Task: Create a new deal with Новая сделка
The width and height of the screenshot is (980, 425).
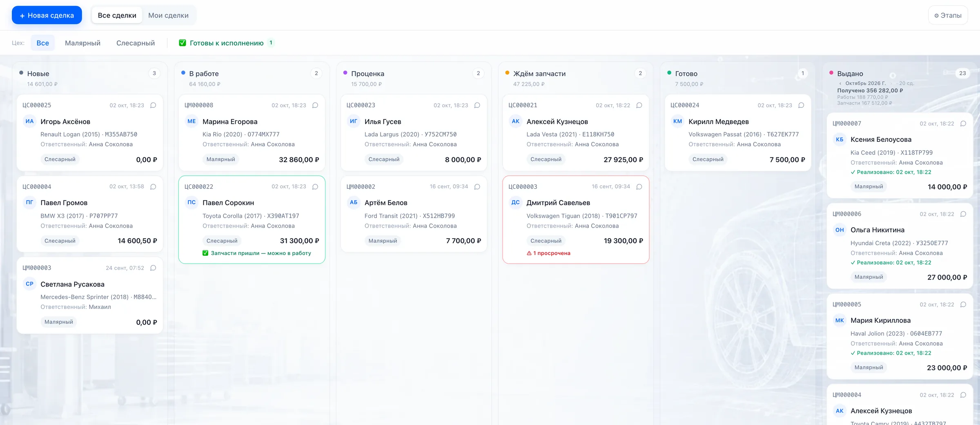Action: pyautogui.click(x=47, y=15)
